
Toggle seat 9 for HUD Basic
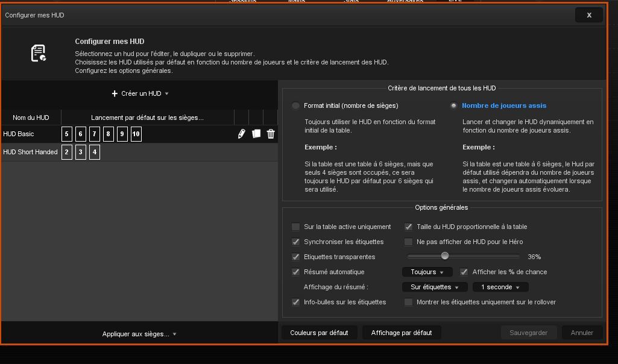click(x=122, y=134)
